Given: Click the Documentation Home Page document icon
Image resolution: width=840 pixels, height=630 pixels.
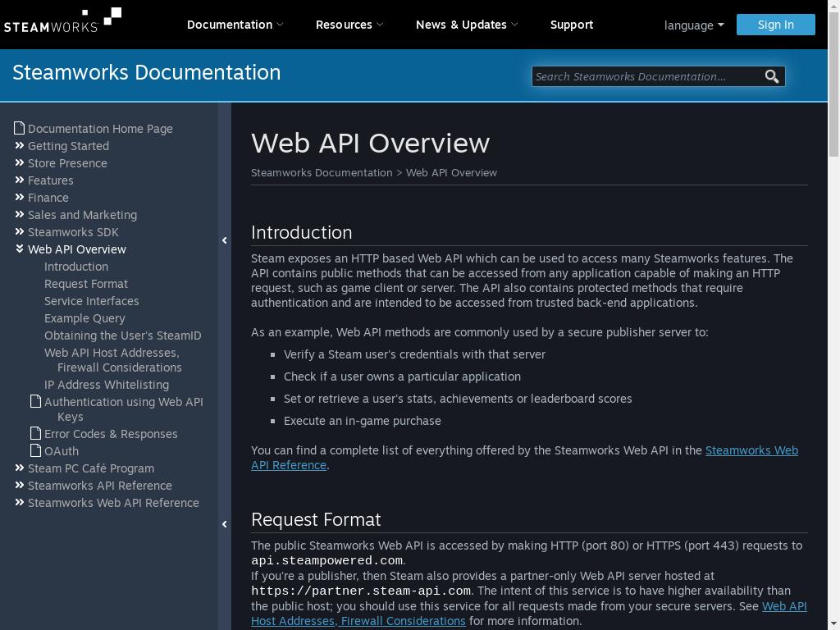Looking at the screenshot, I should 20,128.
